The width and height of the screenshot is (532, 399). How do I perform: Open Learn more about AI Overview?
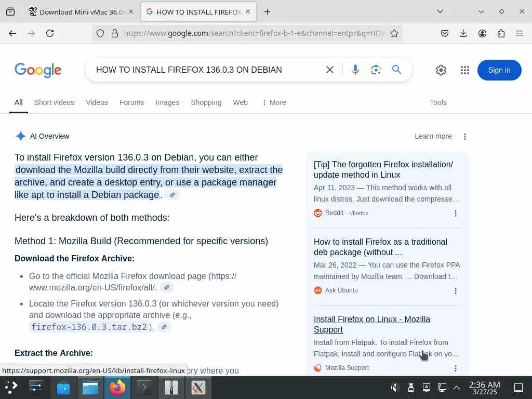(x=433, y=137)
